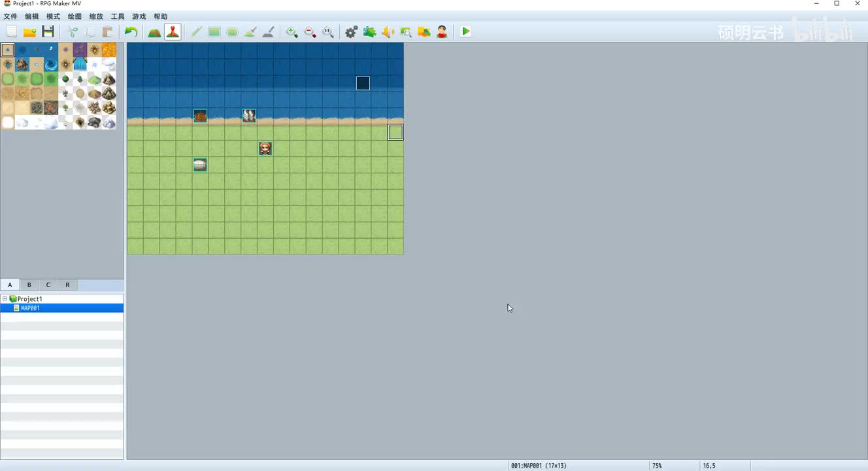Pick the whirlpool tile in palette

pos(51,64)
